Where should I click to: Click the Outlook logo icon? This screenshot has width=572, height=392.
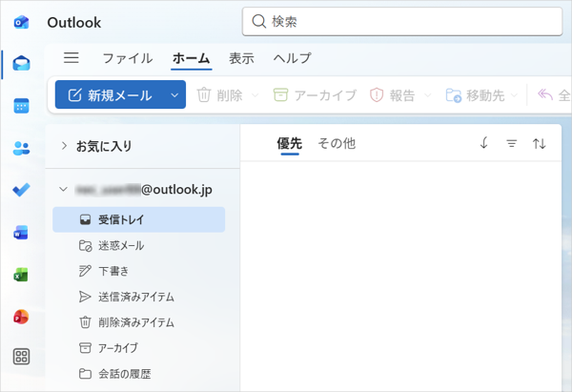tap(21, 22)
